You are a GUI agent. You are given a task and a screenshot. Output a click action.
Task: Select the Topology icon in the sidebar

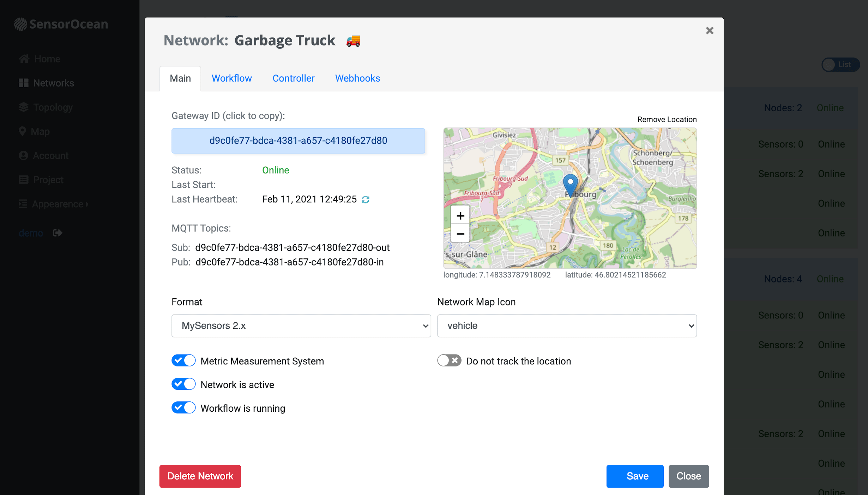pos(23,107)
